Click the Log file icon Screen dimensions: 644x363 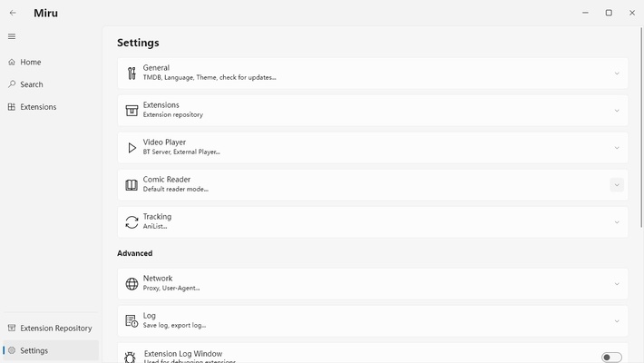click(x=132, y=321)
